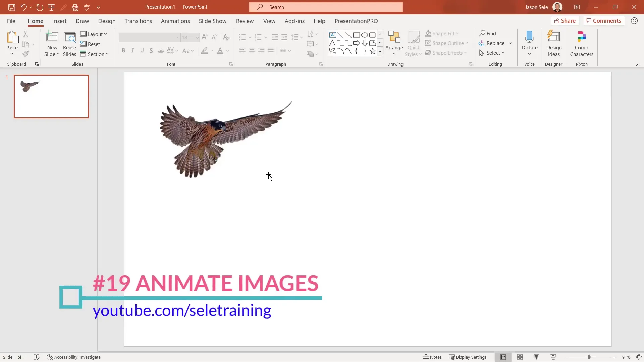Insert a rectangle shape
This screenshot has height=362, width=644.
(357, 35)
